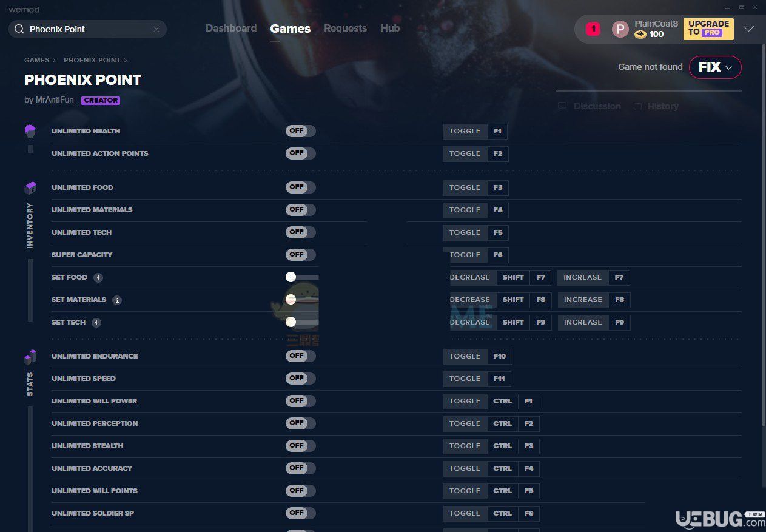Click chevron after GAMES breadcrumb
The height and width of the screenshot is (532, 766).
(x=54, y=61)
